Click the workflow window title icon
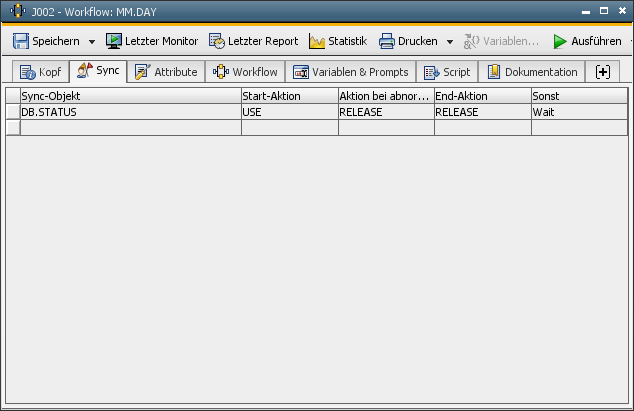Viewport: 634px width, 411px height. click(x=12, y=10)
